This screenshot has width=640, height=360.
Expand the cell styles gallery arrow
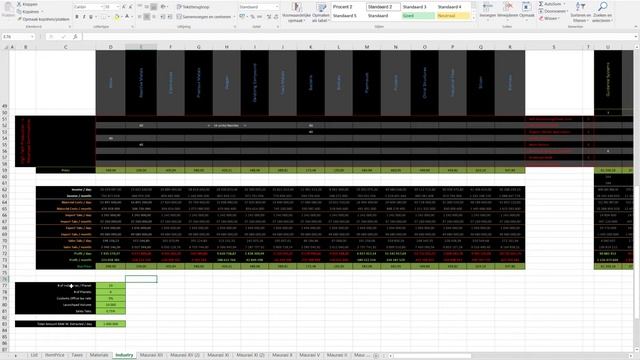(473, 18)
